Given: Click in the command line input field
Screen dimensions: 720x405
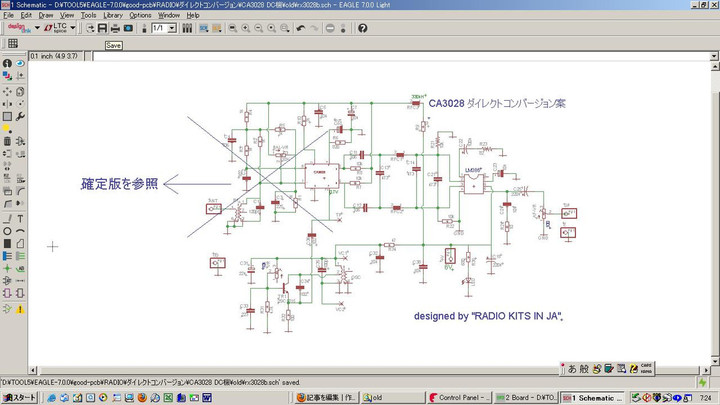Looking at the screenshot, I should [400, 55].
